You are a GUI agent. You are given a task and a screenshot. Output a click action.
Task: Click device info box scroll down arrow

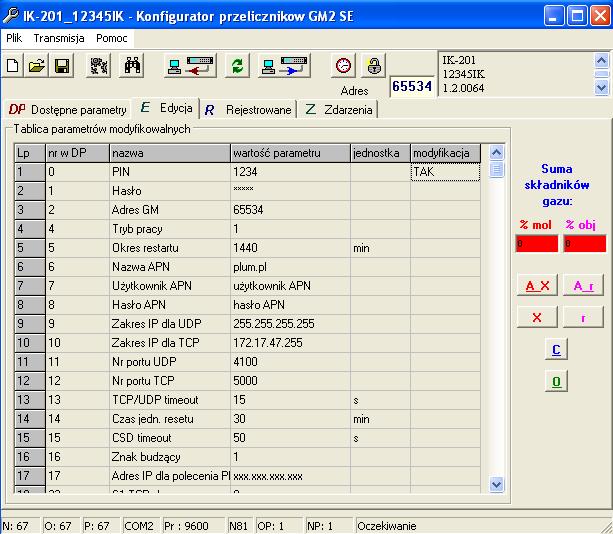tap(601, 88)
